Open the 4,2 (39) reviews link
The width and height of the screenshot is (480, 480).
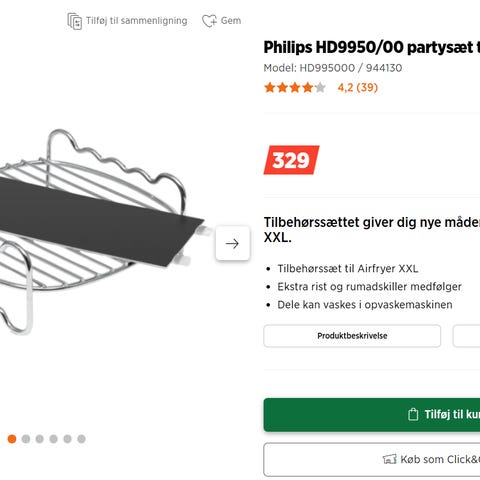pyautogui.click(x=358, y=88)
